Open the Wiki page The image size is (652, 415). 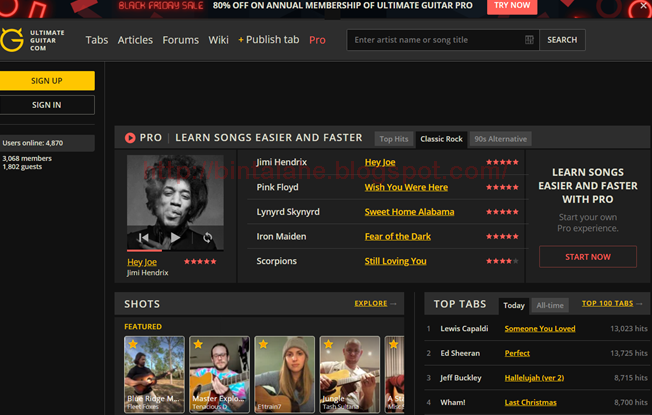218,40
